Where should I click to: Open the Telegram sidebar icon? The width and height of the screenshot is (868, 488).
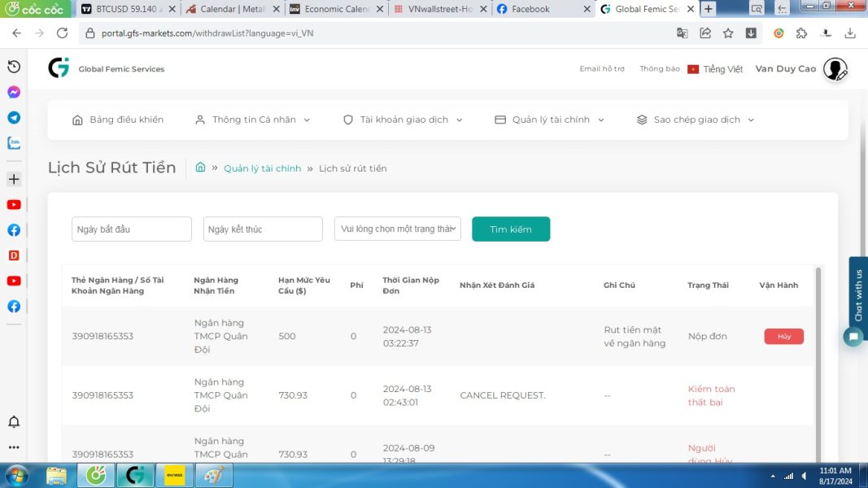[14, 117]
